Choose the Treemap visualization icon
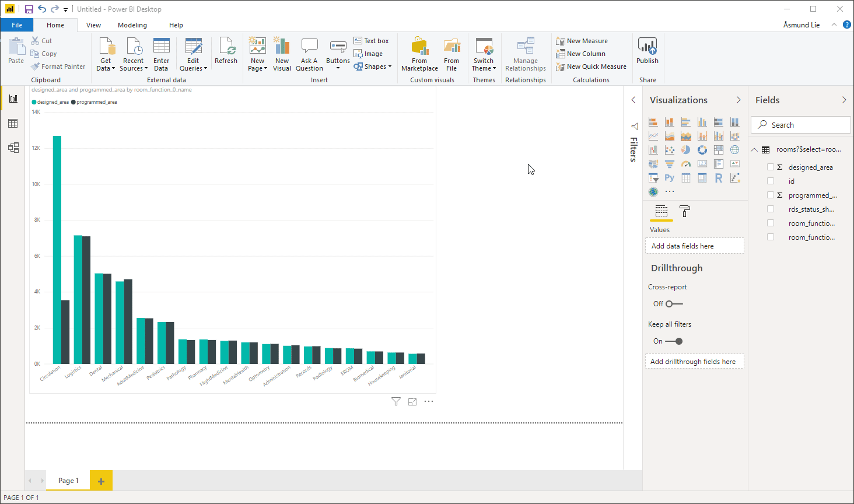The height and width of the screenshot is (504, 854). [x=718, y=149]
